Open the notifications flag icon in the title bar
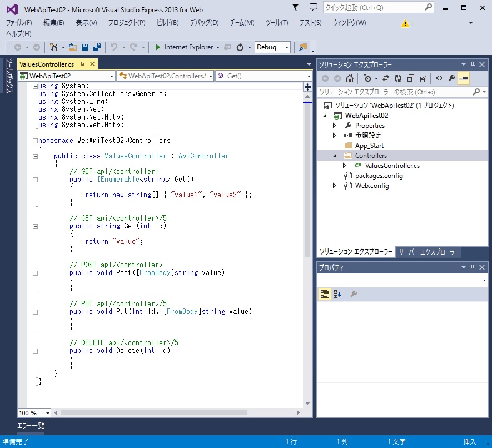 [295, 7]
